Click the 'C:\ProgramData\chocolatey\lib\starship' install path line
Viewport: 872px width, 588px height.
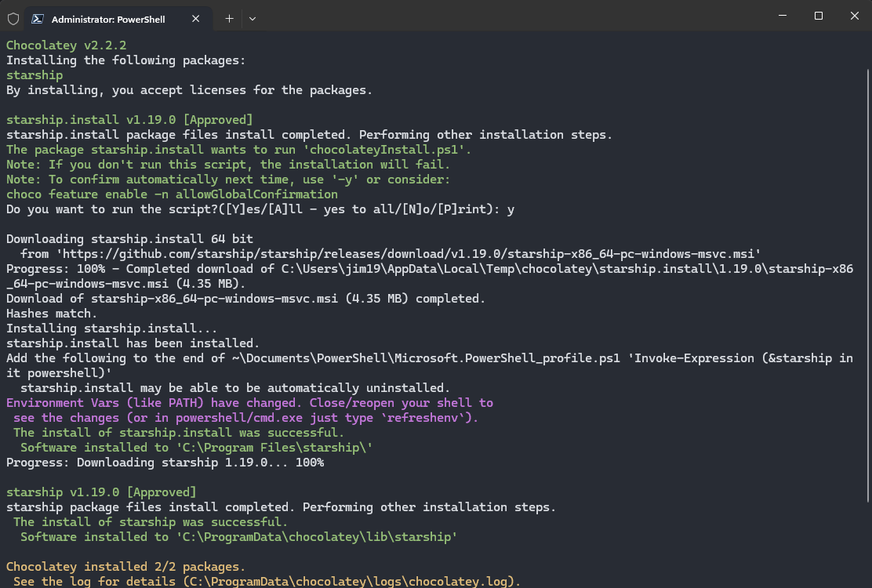[238, 537]
